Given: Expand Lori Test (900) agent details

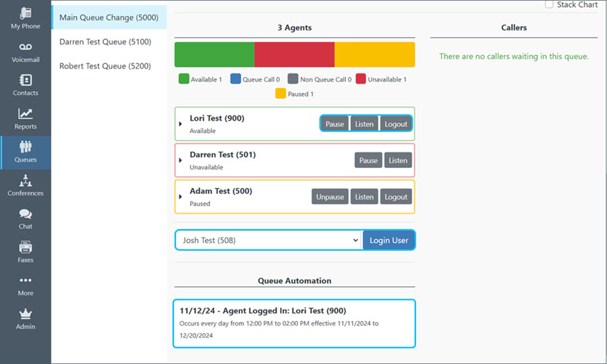Looking at the screenshot, I should tap(180, 124).
